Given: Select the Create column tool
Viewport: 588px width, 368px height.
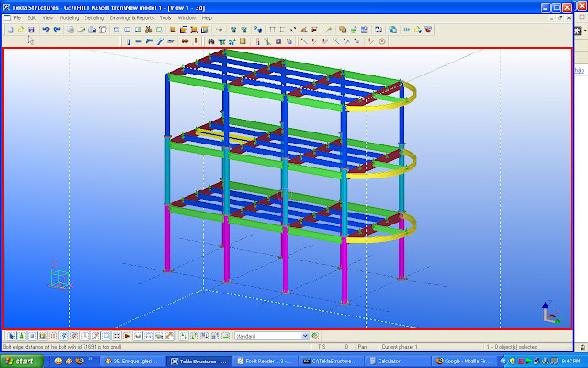Looking at the screenshot, I should (127, 41).
